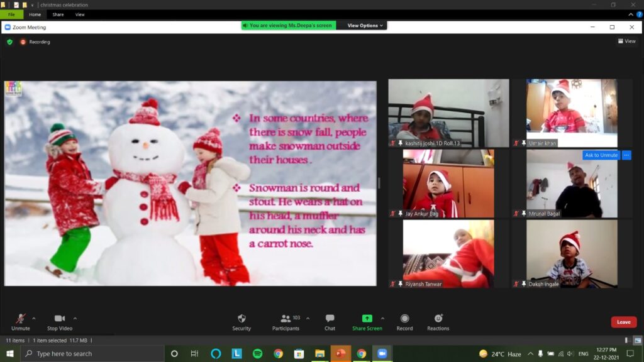Open the Chat panel
The image size is (644, 362).
330,319
